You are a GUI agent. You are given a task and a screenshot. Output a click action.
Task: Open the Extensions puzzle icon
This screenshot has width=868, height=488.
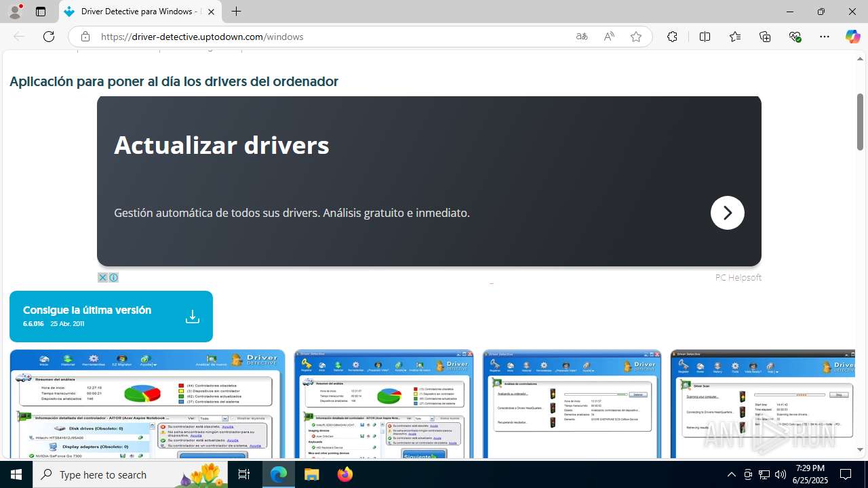coord(672,37)
